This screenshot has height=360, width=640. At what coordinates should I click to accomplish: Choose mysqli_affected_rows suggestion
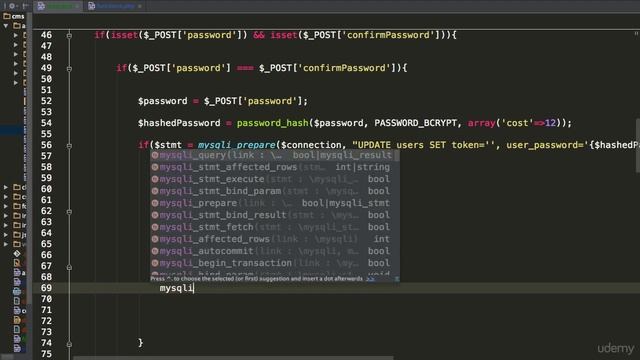(x=272, y=239)
